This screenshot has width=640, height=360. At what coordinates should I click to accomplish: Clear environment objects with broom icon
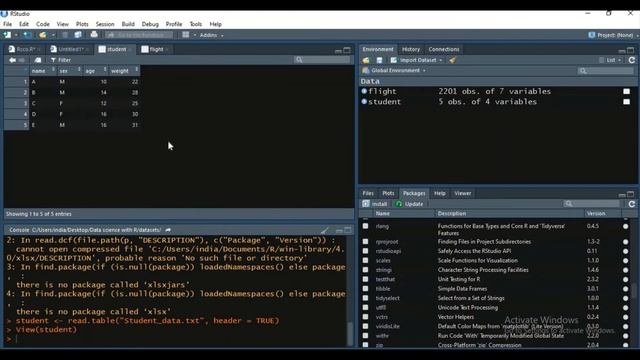click(x=452, y=60)
